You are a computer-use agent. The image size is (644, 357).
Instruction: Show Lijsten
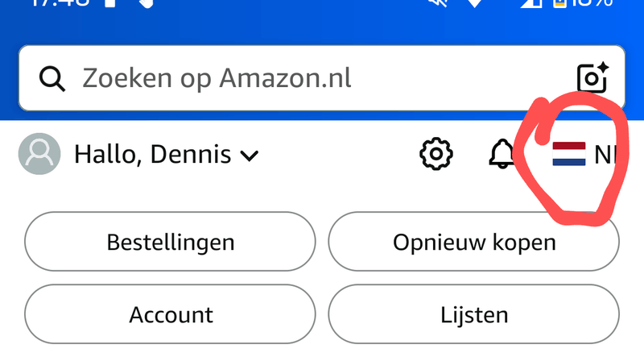point(473,313)
